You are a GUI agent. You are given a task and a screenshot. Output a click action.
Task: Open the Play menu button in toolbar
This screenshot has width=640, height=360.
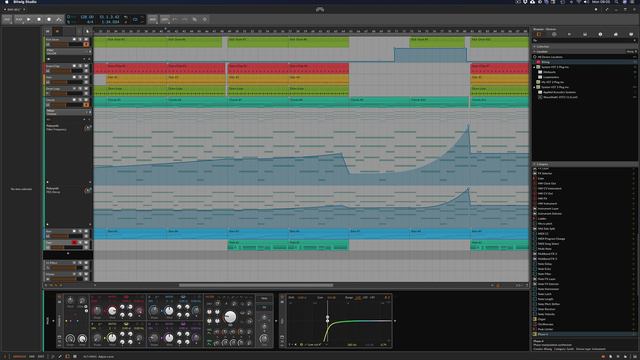pos(19,19)
